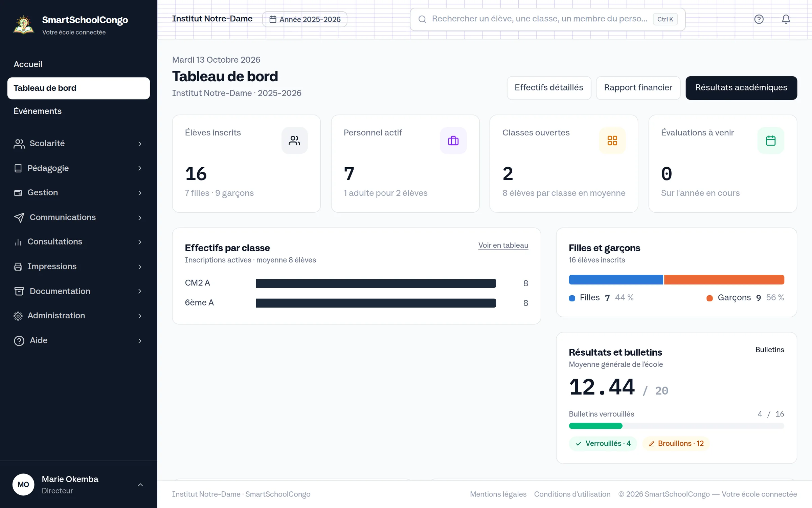Click the blue Filles bar segment

[x=616, y=280]
